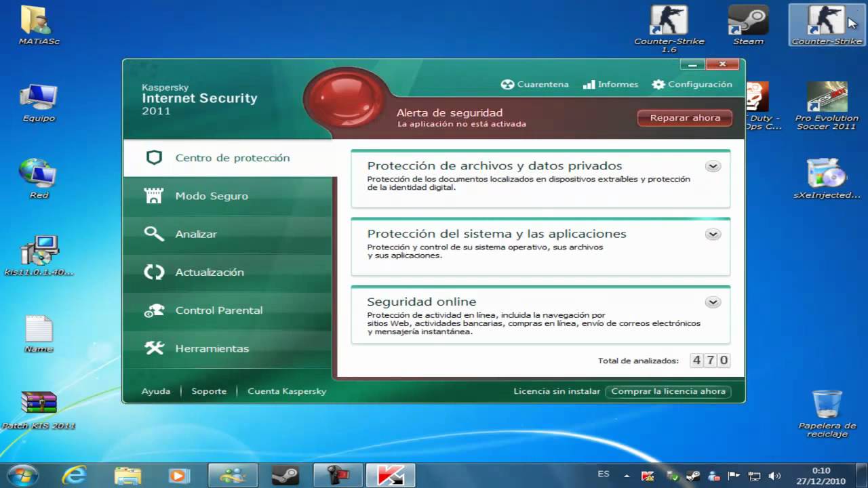The height and width of the screenshot is (488, 868).
Task: Select the Steam desktop shortcut
Action: coord(748,25)
